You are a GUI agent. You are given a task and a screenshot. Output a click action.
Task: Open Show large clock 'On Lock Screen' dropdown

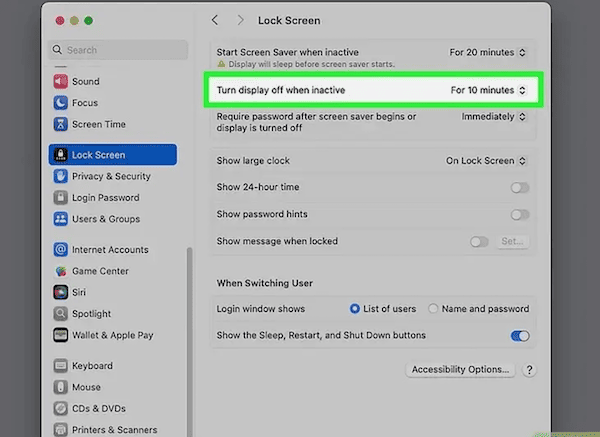486,161
